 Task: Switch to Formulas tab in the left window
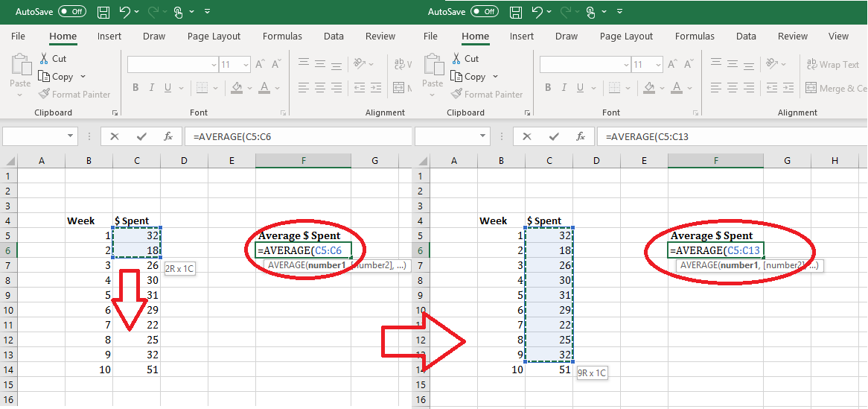(x=282, y=36)
